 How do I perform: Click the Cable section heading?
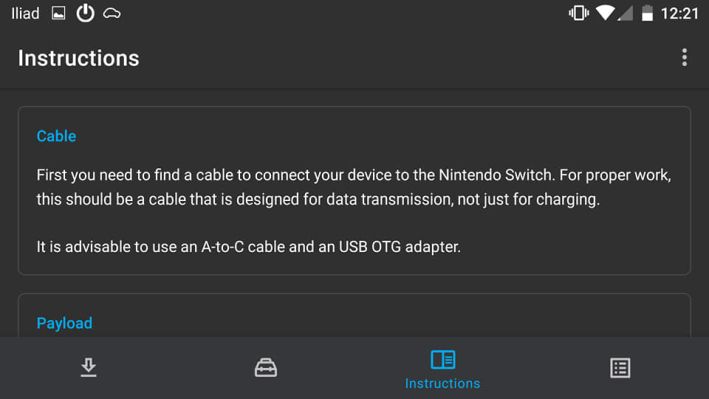tap(57, 136)
